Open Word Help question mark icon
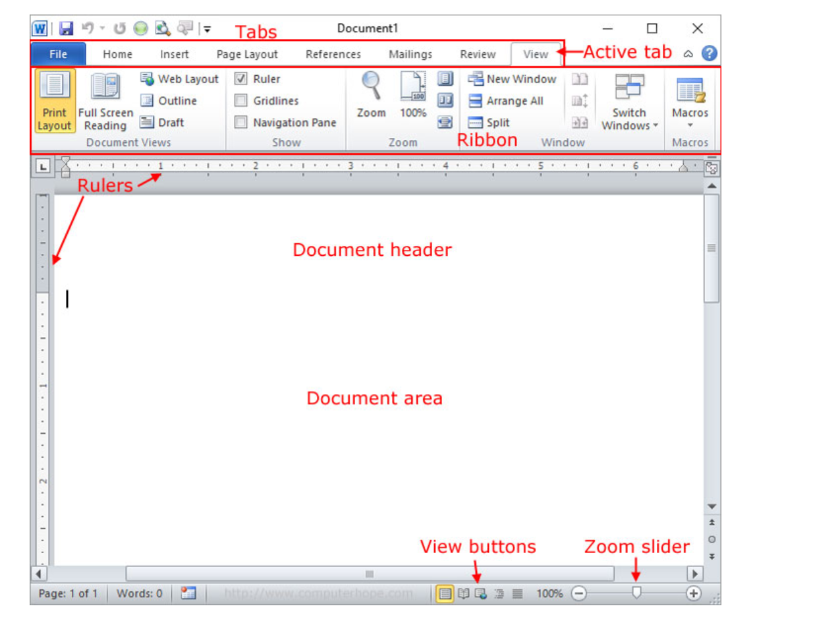 click(709, 53)
